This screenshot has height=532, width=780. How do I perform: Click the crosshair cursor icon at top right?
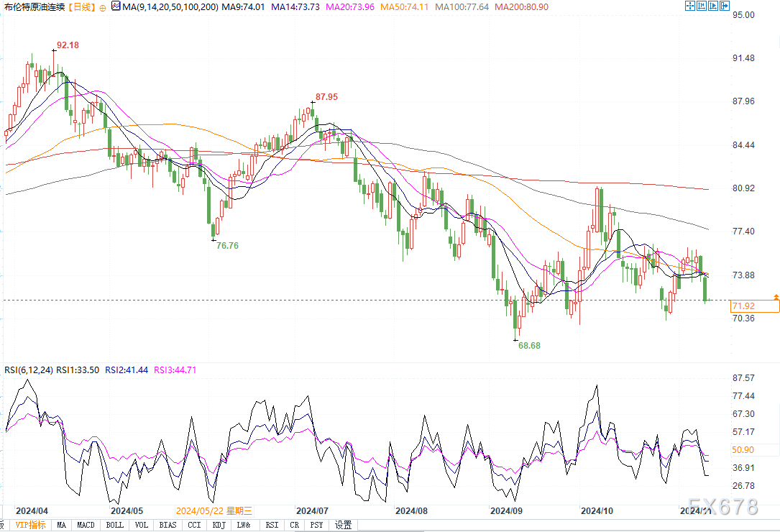(689, 6)
